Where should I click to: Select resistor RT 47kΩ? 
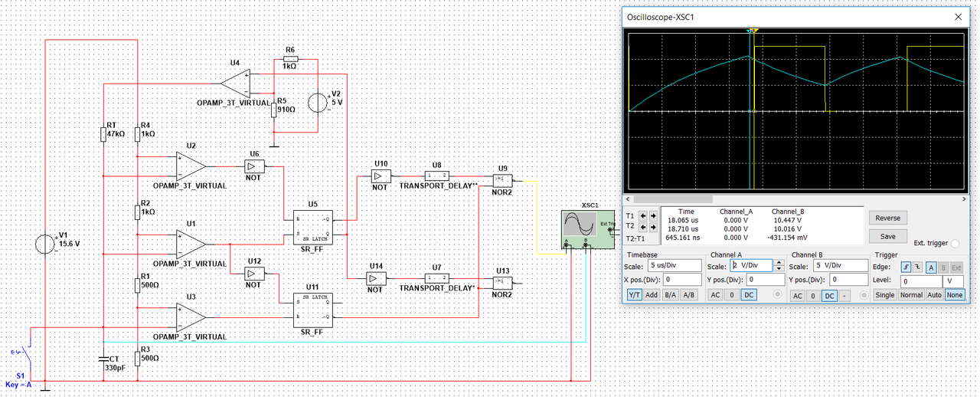[103, 135]
